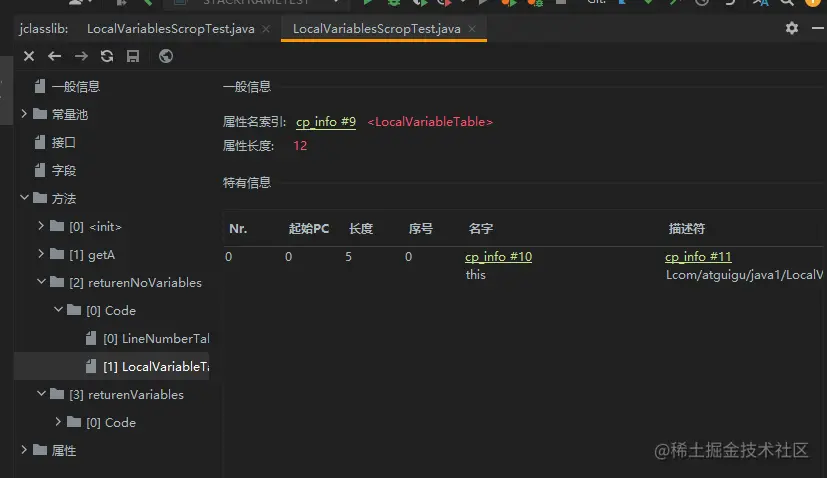Click the 序号 column header
This screenshot has width=827, height=478.
(421, 228)
